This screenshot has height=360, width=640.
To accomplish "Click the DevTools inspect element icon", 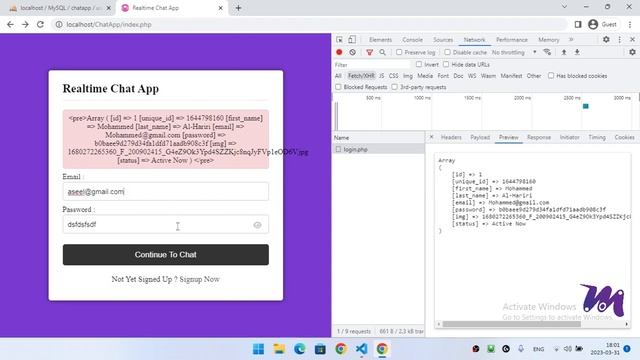I will click(340, 40).
